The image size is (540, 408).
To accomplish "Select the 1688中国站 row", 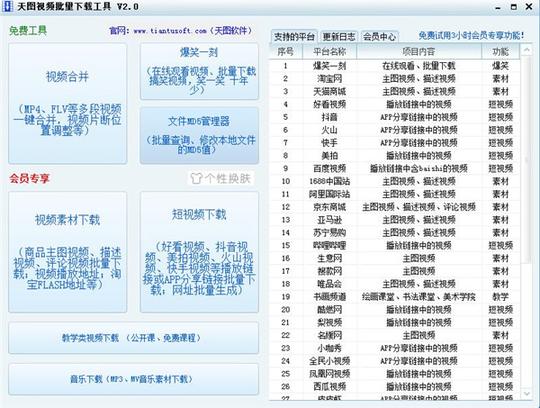I will pyautogui.click(x=394, y=181).
